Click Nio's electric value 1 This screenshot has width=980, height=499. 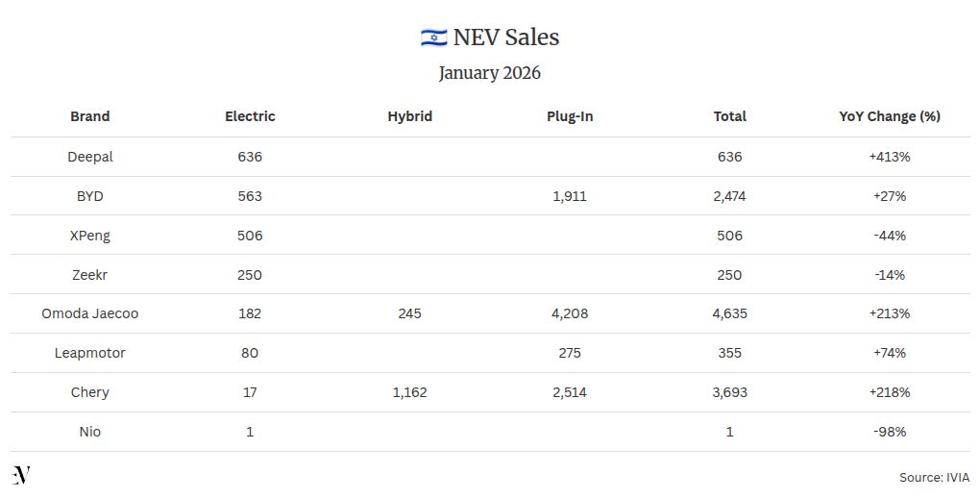(250, 432)
